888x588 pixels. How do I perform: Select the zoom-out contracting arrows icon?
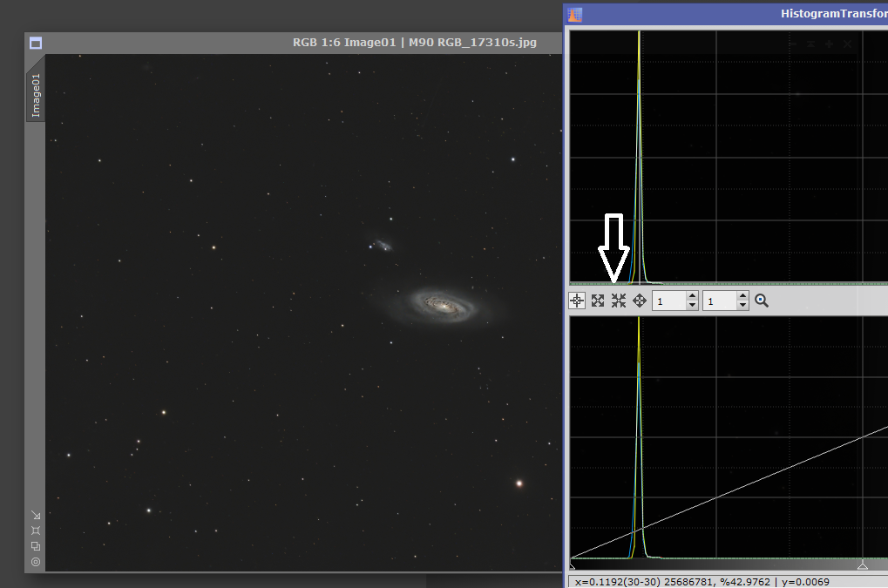point(619,301)
